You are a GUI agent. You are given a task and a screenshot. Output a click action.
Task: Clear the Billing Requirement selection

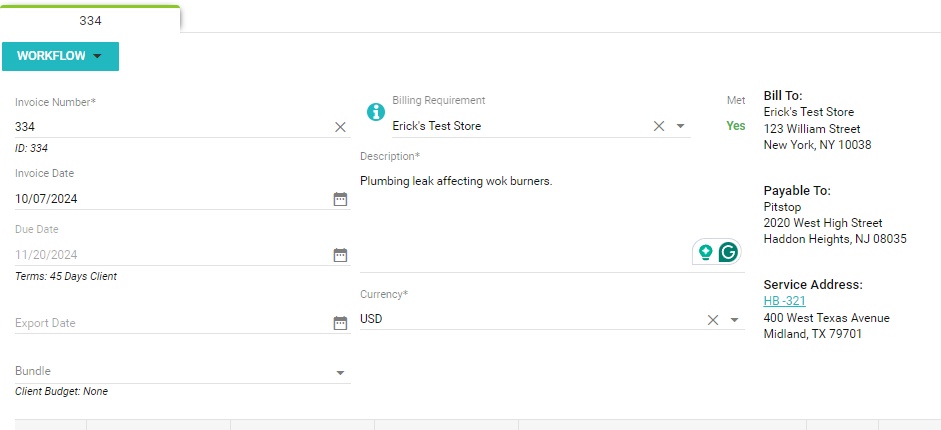658,126
